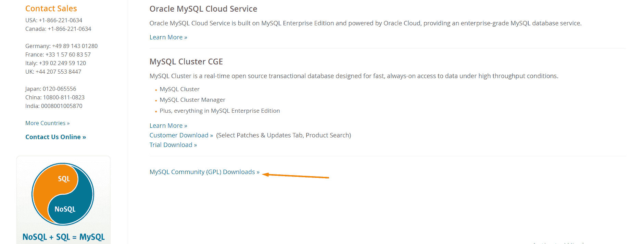
Task: Click the Japan sales phone number
Action: pyautogui.click(x=59, y=89)
